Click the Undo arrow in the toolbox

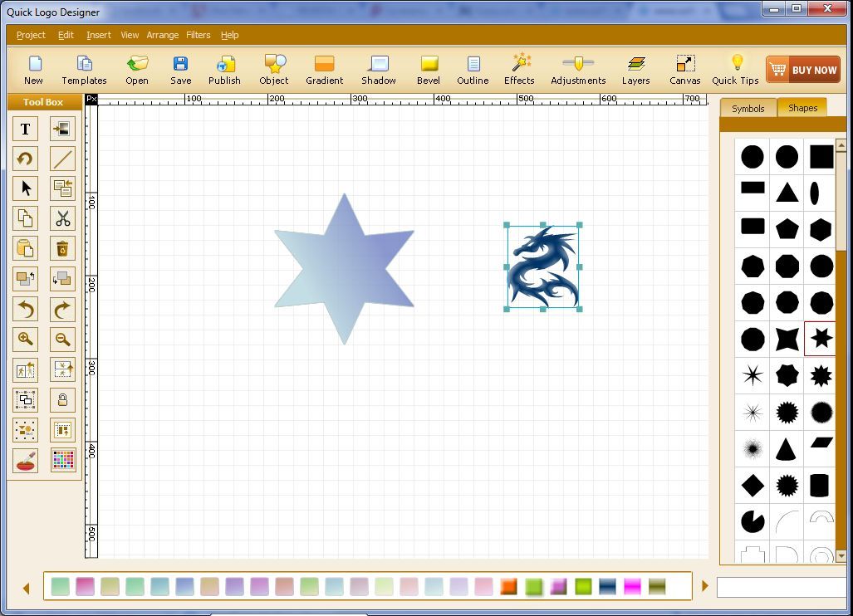[25, 309]
